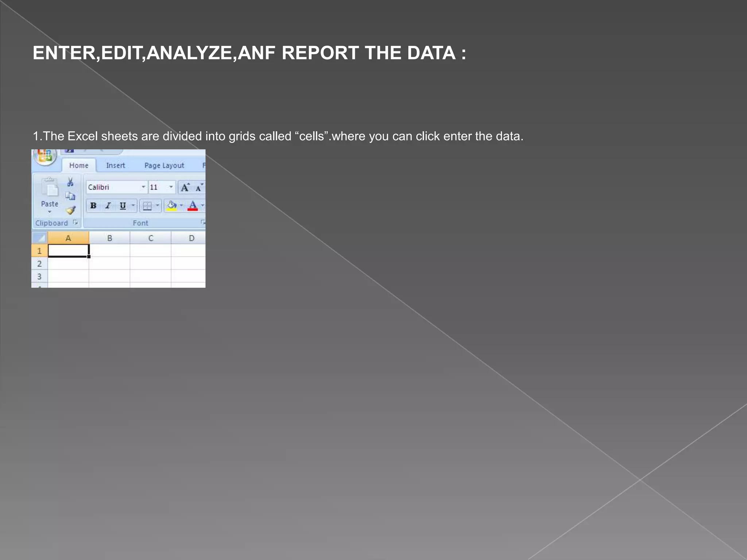Screen dimensions: 747x560
Task: Select column D header
Action: pyautogui.click(x=189, y=238)
